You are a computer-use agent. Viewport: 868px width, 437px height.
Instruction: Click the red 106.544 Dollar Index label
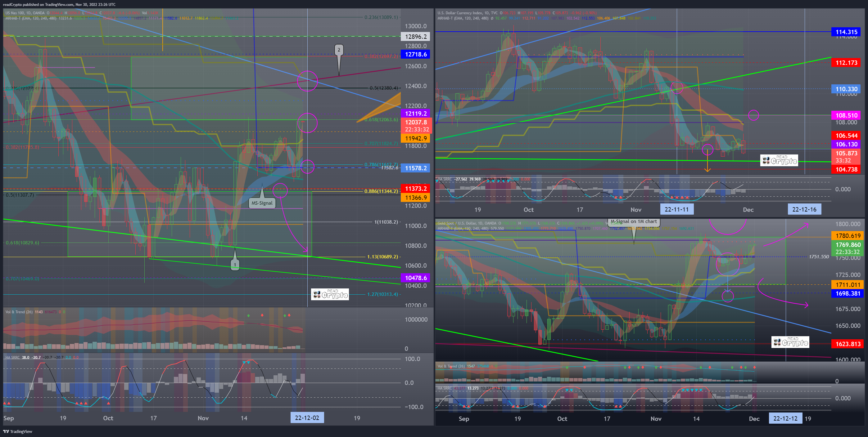(x=846, y=135)
